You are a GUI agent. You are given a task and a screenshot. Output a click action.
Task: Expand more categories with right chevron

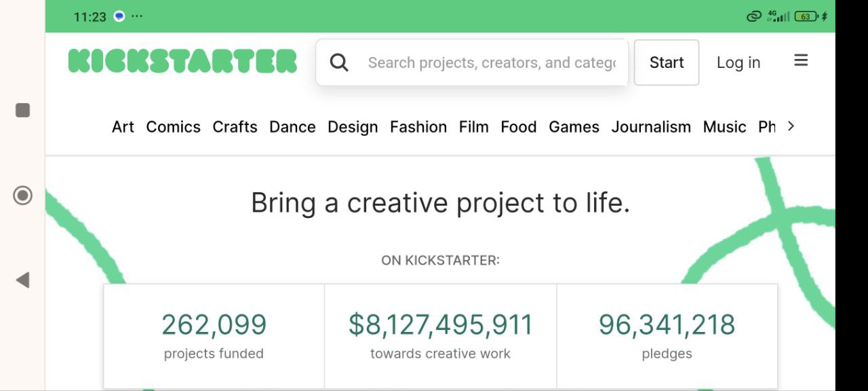click(791, 126)
